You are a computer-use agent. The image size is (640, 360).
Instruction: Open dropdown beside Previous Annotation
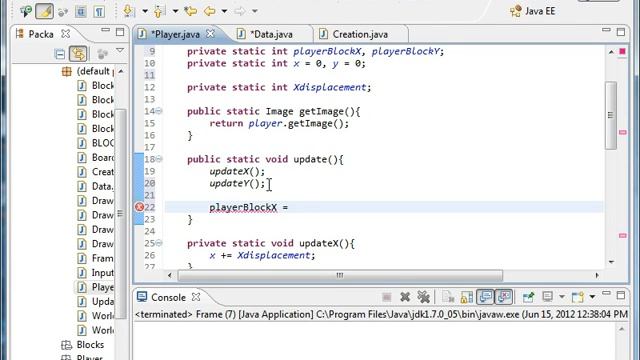coord(175,11)
